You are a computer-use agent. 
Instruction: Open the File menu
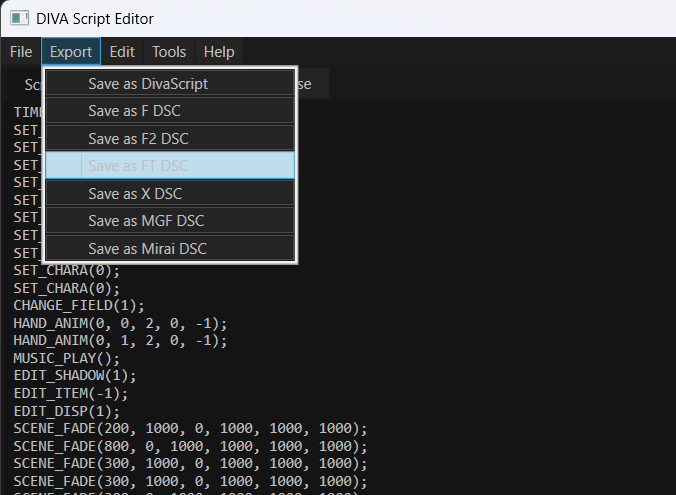21,52
